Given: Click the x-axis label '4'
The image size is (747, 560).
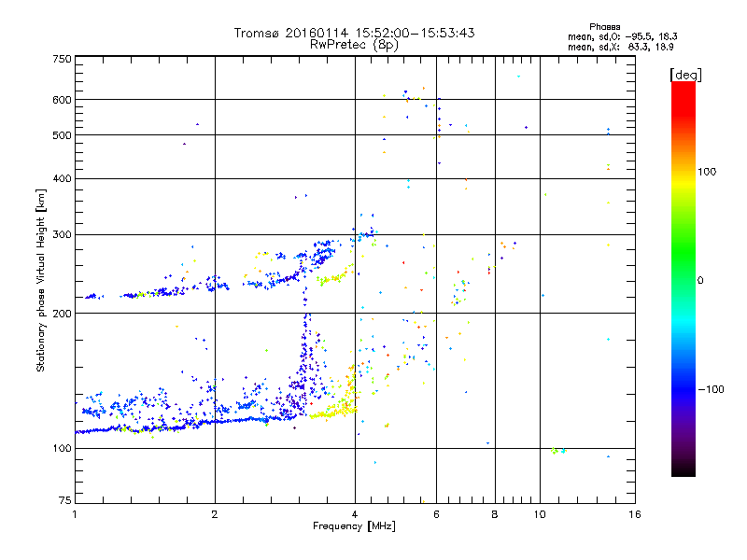Looking at the screenshot, I should [x=355, y=514].
